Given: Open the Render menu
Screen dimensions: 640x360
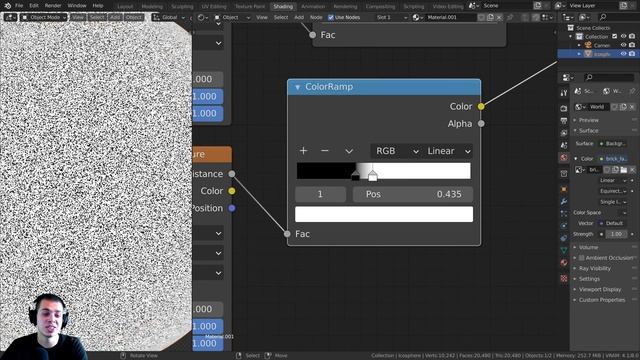Looking at the screenshot, I should 53,6.
